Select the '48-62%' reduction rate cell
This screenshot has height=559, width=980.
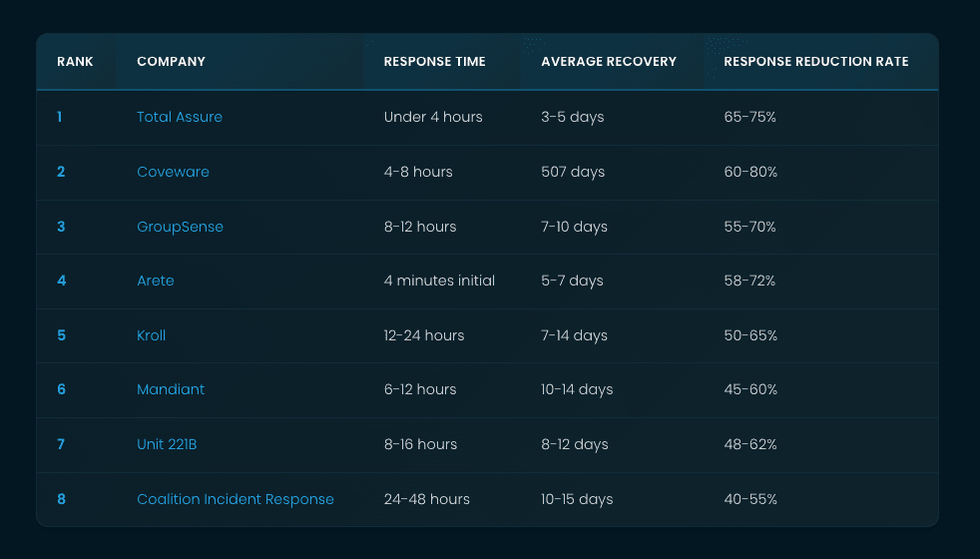point(750,444)
